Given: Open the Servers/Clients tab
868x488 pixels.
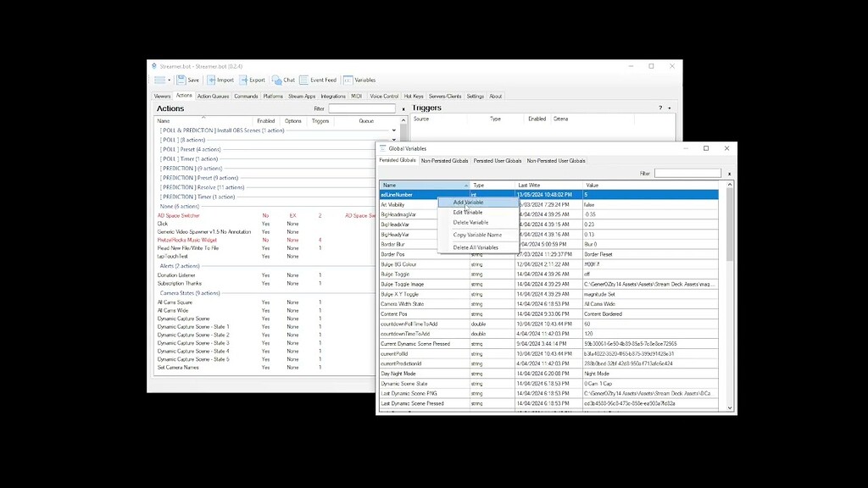Looking at the screenshot, I should pos(444,97).
